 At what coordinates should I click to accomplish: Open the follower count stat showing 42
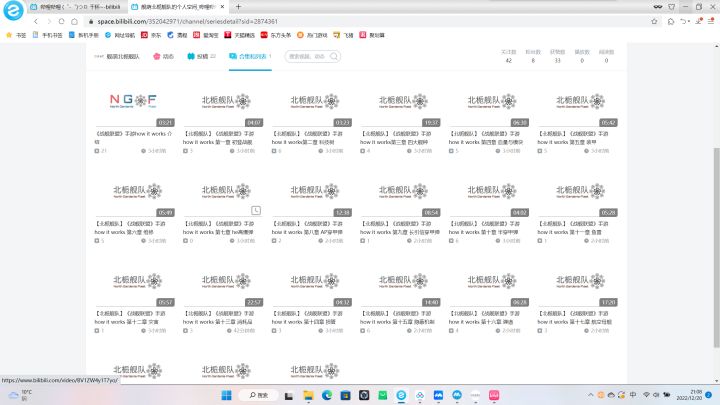point(508,56)
